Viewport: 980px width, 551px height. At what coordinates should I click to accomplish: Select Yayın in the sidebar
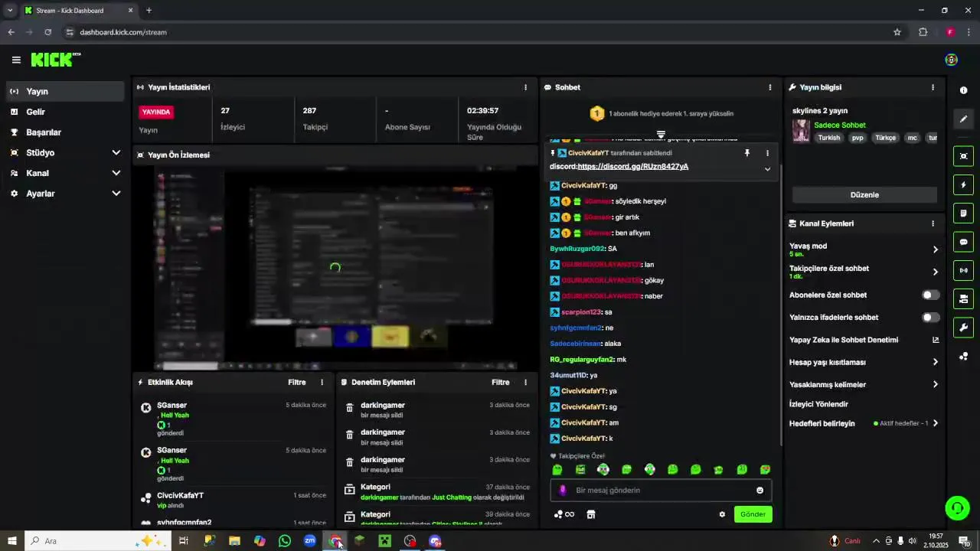click(65, 91)
